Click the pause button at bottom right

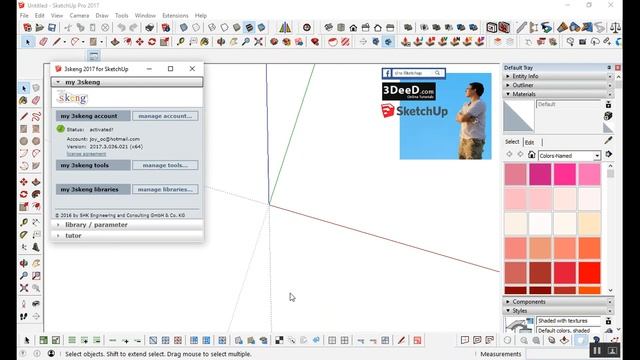597,350
